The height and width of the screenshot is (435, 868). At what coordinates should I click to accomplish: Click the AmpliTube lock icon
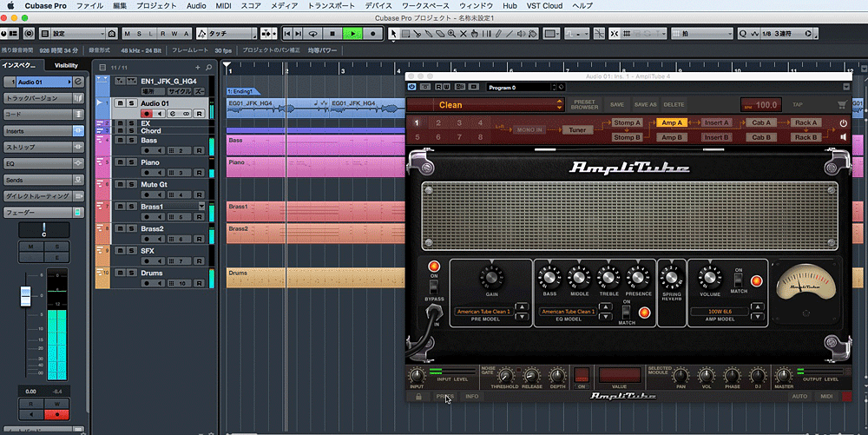[418, 396]
